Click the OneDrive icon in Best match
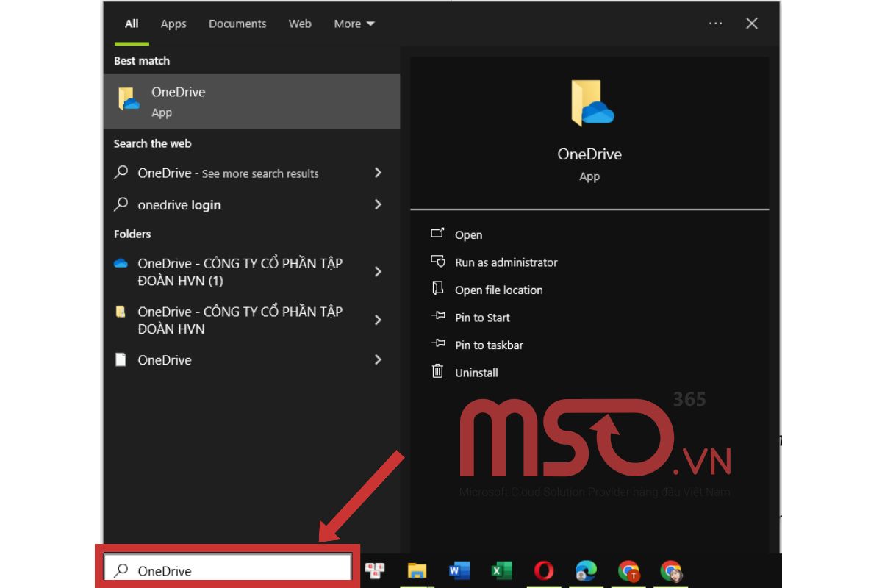882x588 pixels. pyautogui.click(x=129, y=99)
